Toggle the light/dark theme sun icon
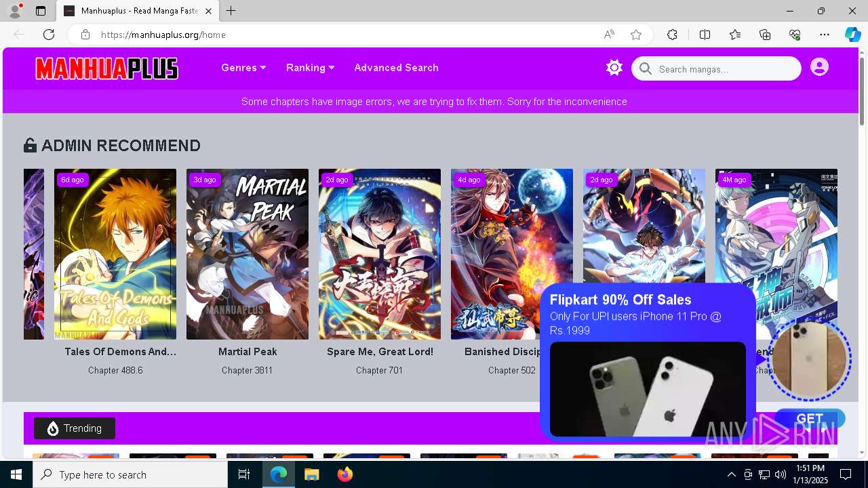 pyautogui.click(x=614, y=68)
